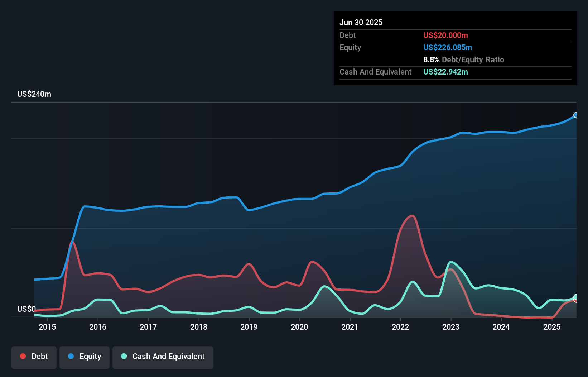Image resolution: width=588 pixels, height=377 pixels.
Task: Click the teal Cash And Equivalent legend dot
Action: pyautogui.click(x=124, y=356)
